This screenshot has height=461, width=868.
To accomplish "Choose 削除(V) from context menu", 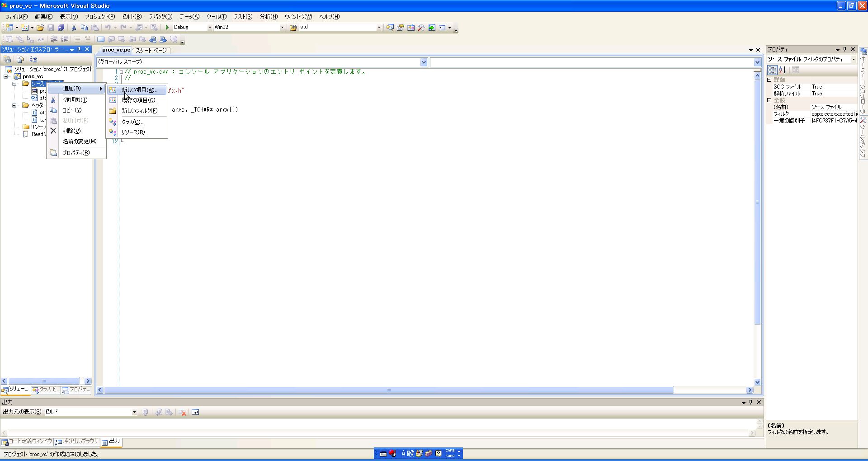I will [76, 131].
